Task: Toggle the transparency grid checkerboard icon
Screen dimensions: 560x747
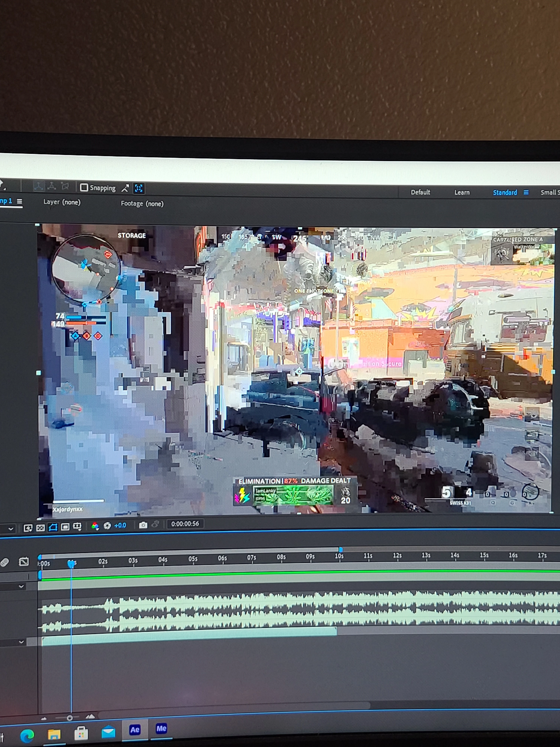Action: [41, 528]
